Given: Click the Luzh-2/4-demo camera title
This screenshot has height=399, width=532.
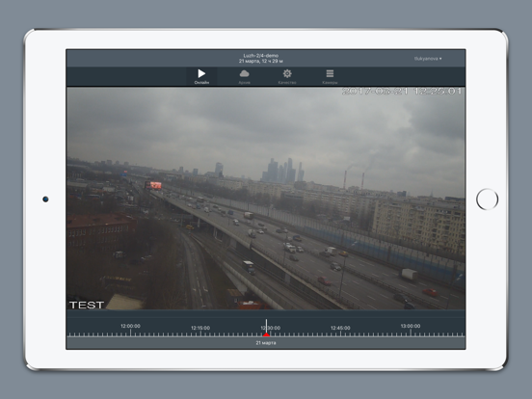Looking at the screenshot, I should click(x=261, y=55).
